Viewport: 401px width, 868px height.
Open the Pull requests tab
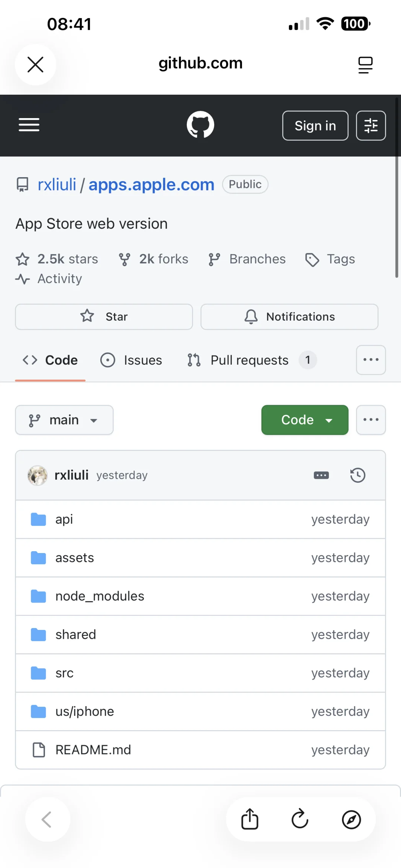[250, 360]
